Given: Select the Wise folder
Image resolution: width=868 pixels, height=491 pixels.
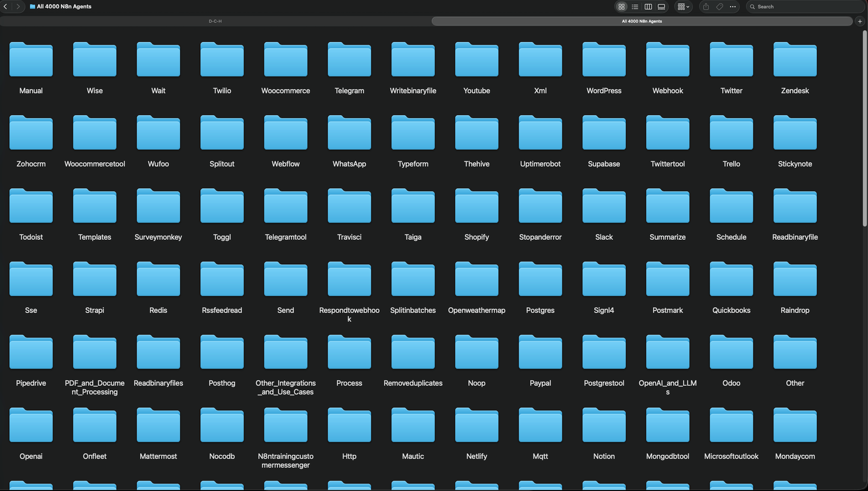Looking at the screenshot, I should click(94, 60).
